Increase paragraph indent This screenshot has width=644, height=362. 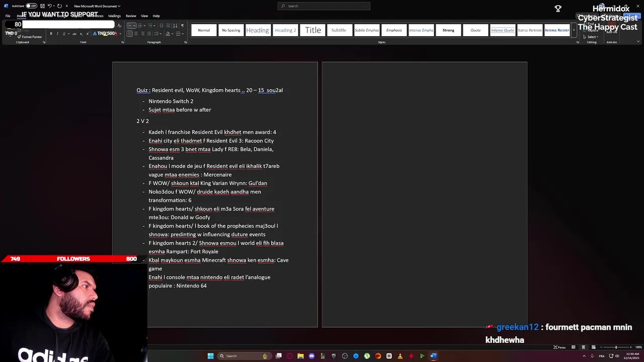pos(168,26)
